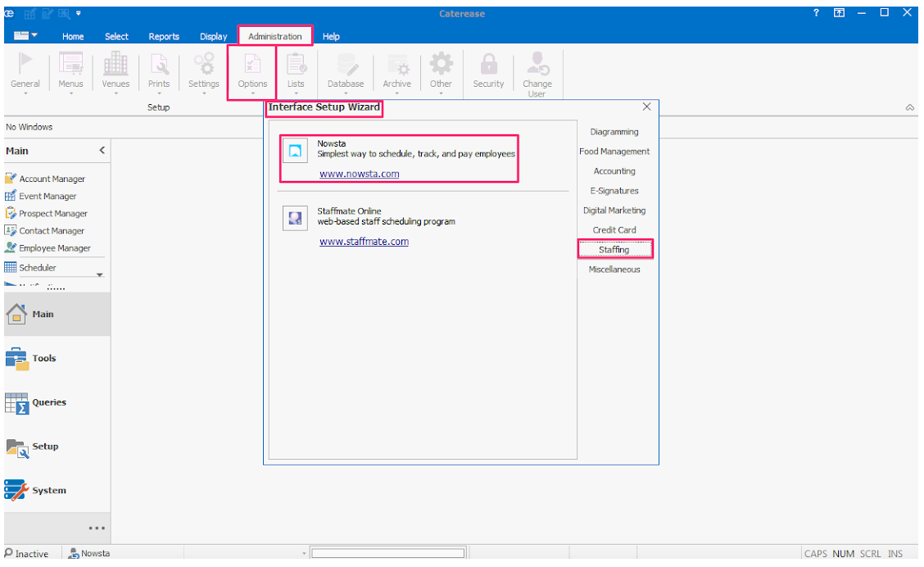Click the Nowsta user in status bar
924x567 pixels.
89,553
